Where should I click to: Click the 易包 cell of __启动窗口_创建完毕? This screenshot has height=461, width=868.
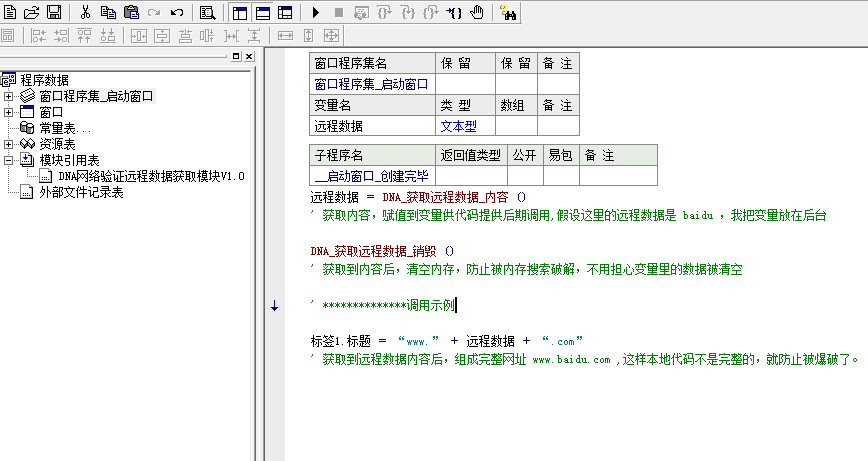pos(561,176)
